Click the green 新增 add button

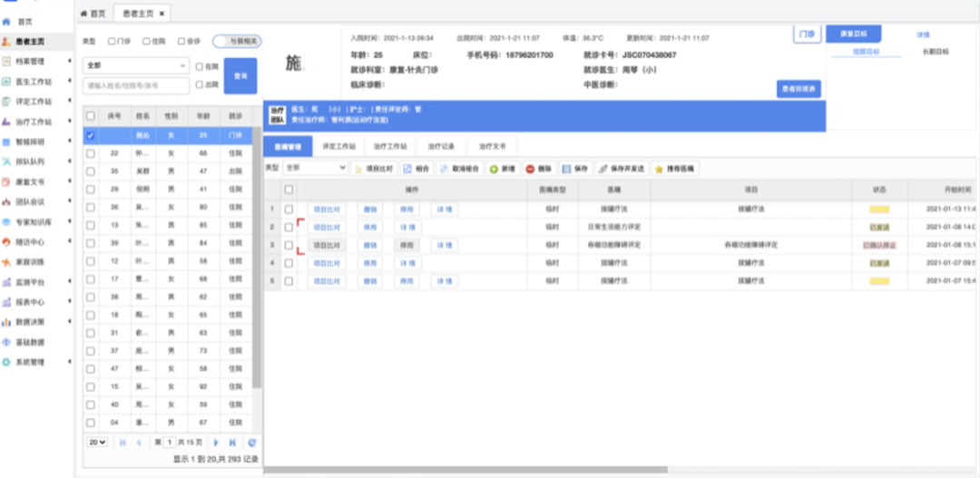[503, 169]
